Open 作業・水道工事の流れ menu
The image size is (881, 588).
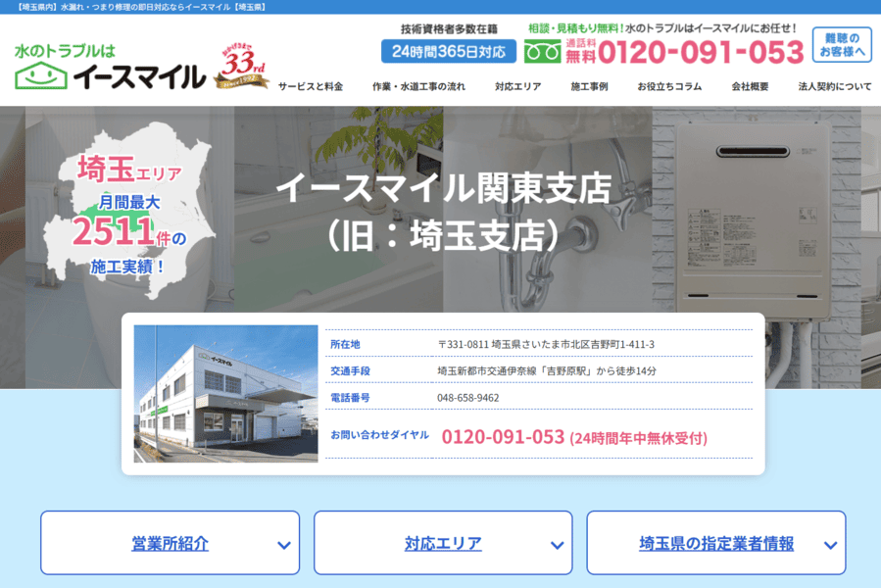click(x=418, y=86)
